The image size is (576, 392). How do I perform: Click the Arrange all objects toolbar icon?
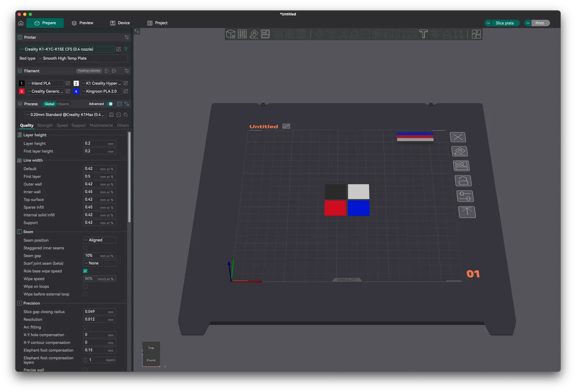point(265,34)
